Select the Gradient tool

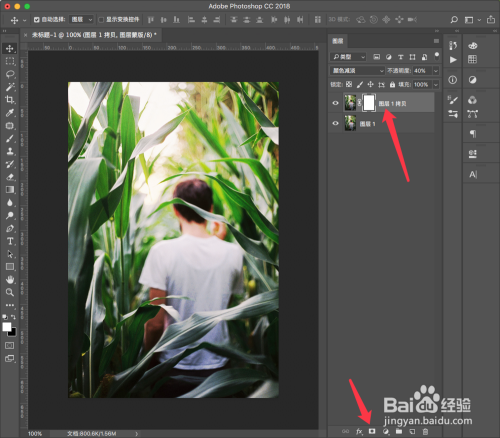[10, 190]
